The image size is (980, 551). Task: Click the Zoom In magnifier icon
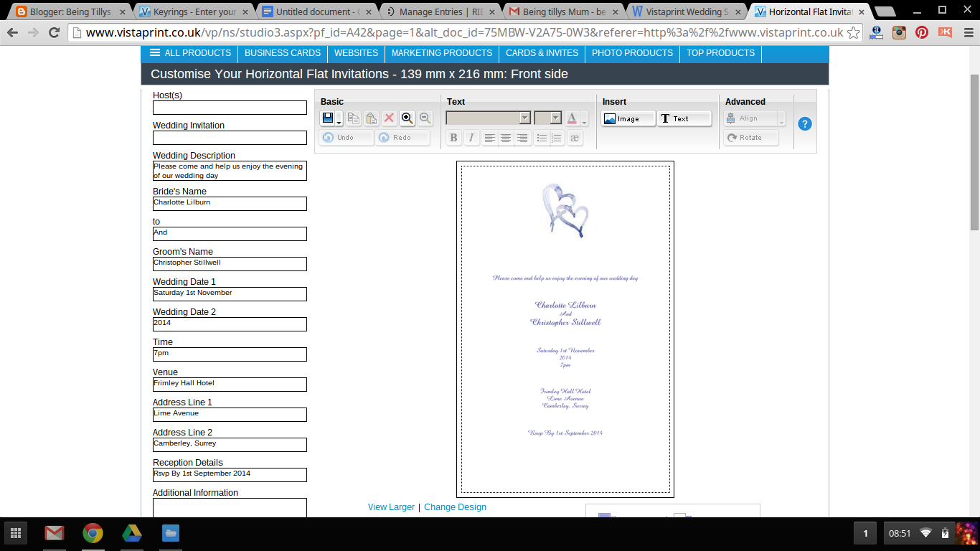[407, 118]
